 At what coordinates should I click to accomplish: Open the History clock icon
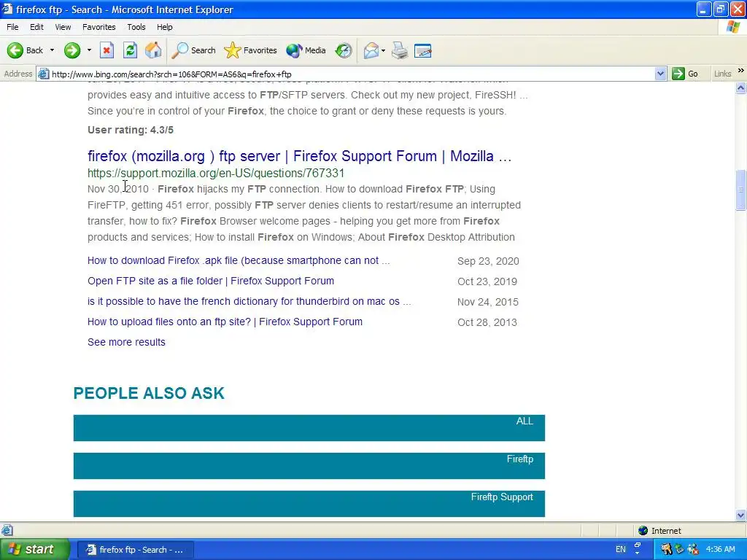click(x=344, y=50)
